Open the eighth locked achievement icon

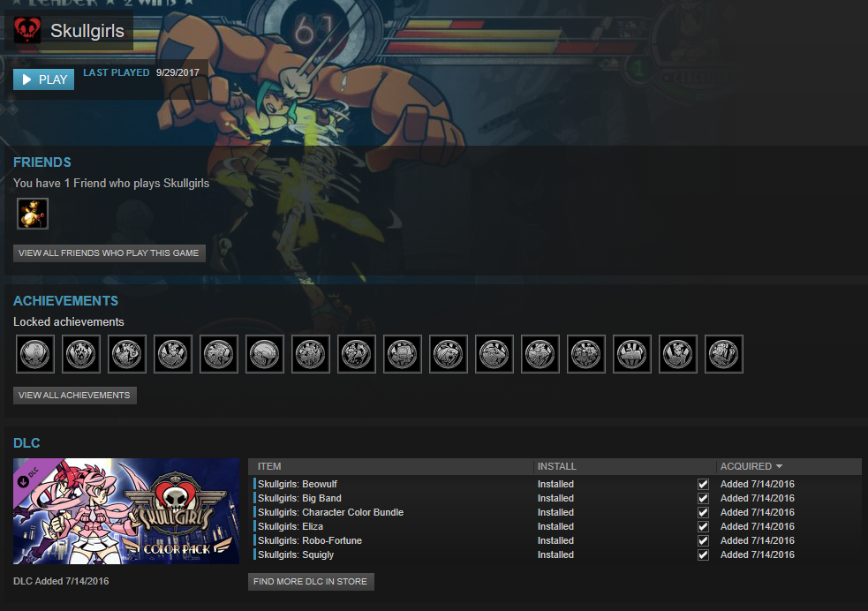pos(357,354)
